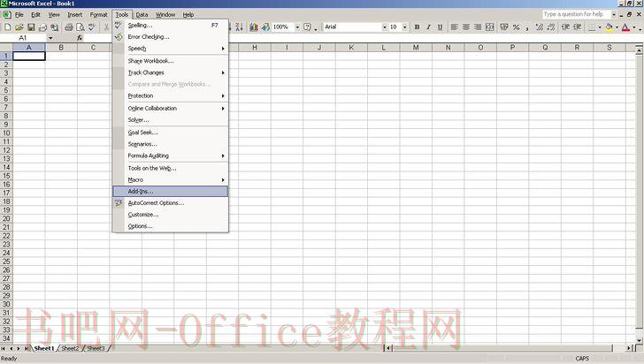
Task: Choose Error Checking menu entry
Action: click(171, 37)
